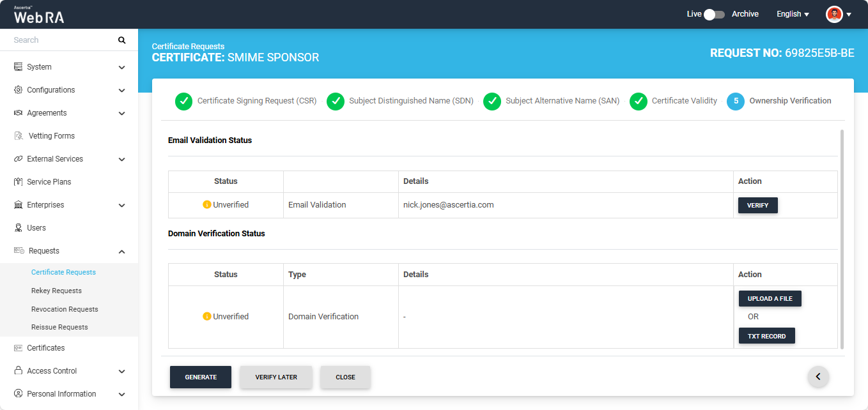This screenshot has height=410, width=868.
Task: Select Rekey Requests in sidebar
Action: point(56,291)
